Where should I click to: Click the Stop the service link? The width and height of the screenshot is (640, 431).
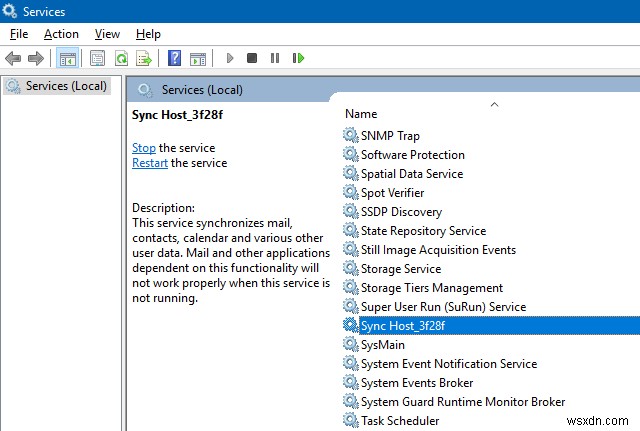(143, 148)
